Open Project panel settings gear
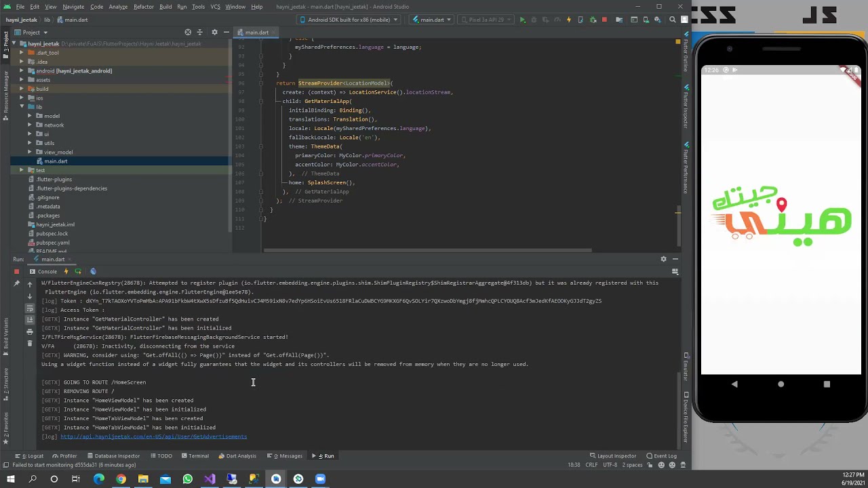Viewport: 868px width, 488px height. 214,32
